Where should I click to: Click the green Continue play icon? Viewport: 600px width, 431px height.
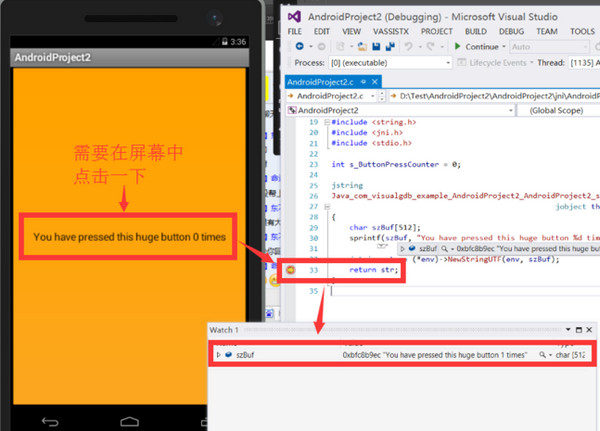(x=457, y=46)
